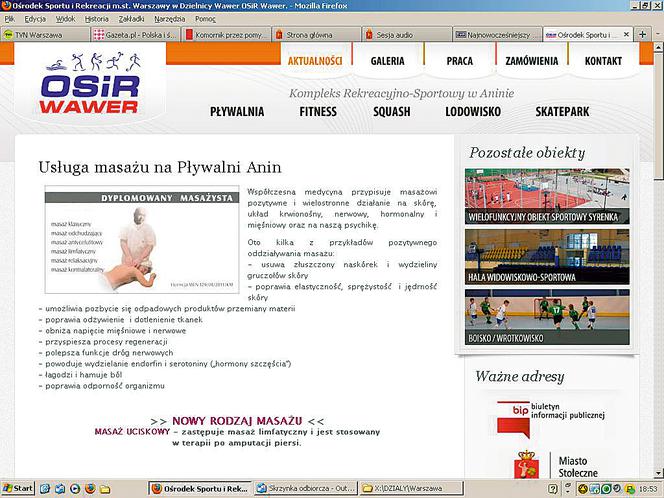Viewport: 664px width, 498px height.
Task: Open the Zakładki menu
Action: (x=131, y=19)
